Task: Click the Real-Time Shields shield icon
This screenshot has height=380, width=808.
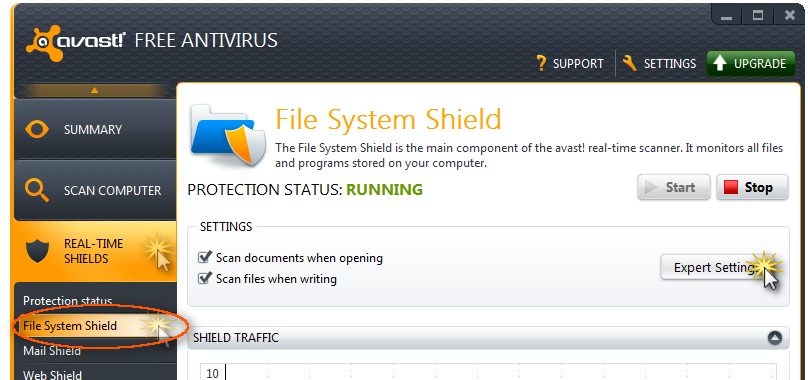Action: tap(37, 251)
